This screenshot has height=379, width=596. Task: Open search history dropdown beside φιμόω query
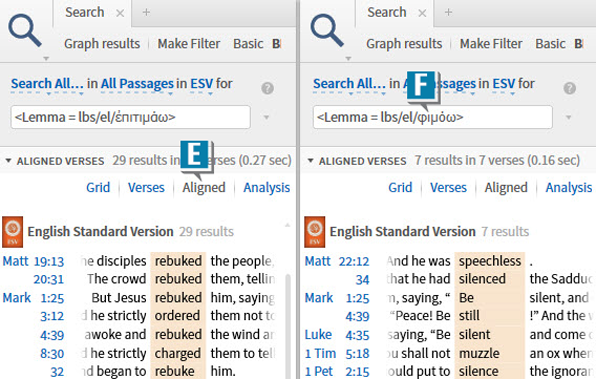tap(568, 117)
